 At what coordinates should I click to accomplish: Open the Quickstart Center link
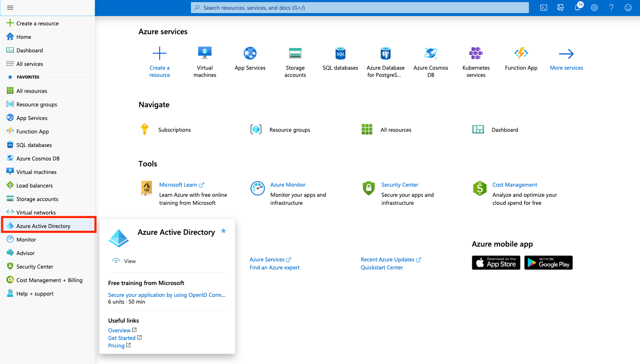click(381, 267)
